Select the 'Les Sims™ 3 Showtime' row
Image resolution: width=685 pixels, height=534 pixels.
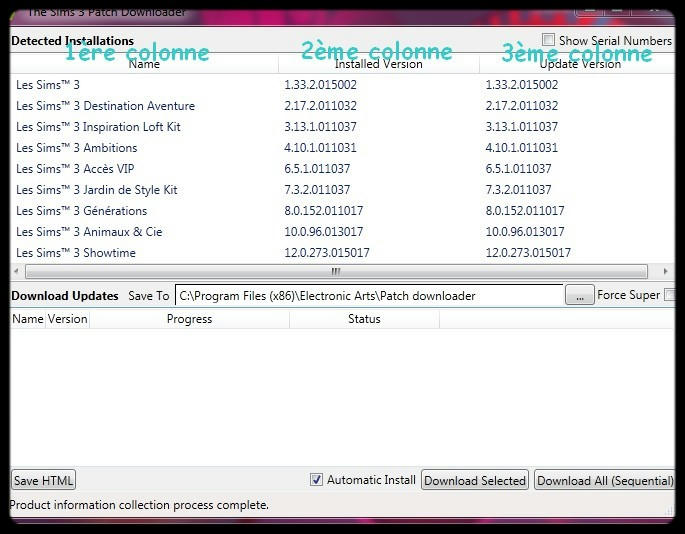(x=342, y=253)
